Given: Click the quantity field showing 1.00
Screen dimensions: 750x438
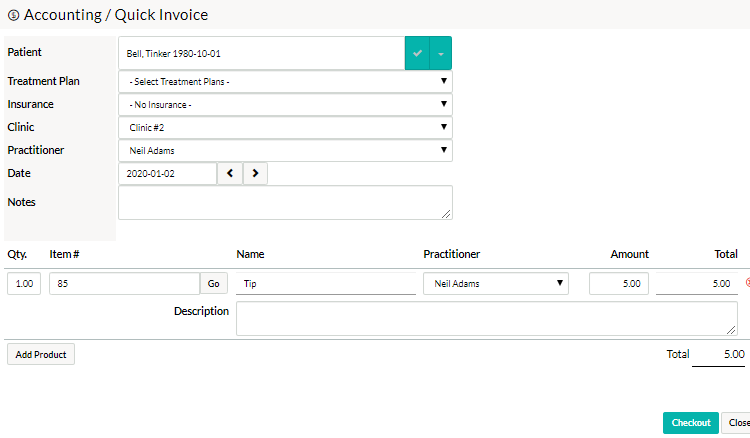Looking at the screenshot, I should tap(24, 284).
